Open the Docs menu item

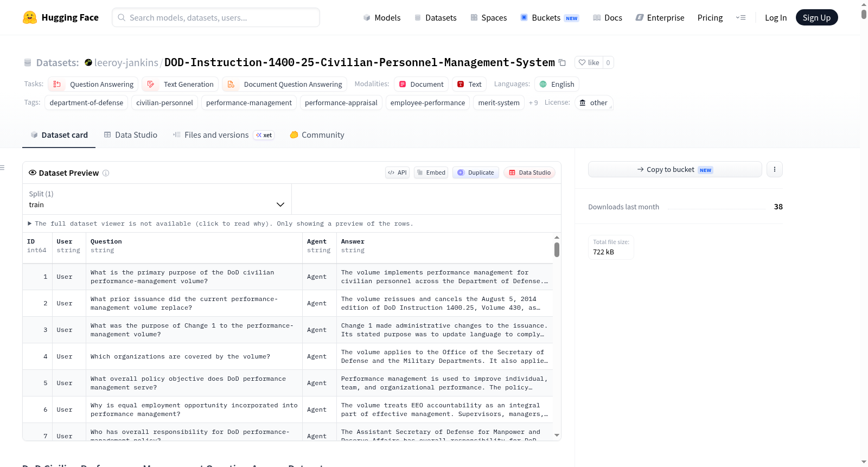[607, 17]
